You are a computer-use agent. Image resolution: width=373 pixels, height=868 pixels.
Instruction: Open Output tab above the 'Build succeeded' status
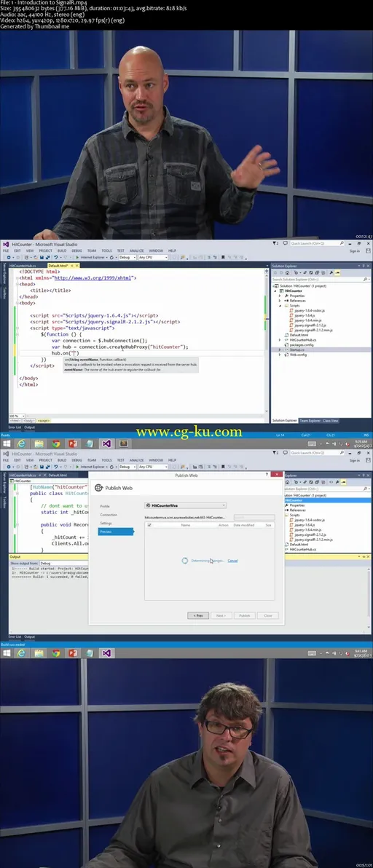(29, 636)
